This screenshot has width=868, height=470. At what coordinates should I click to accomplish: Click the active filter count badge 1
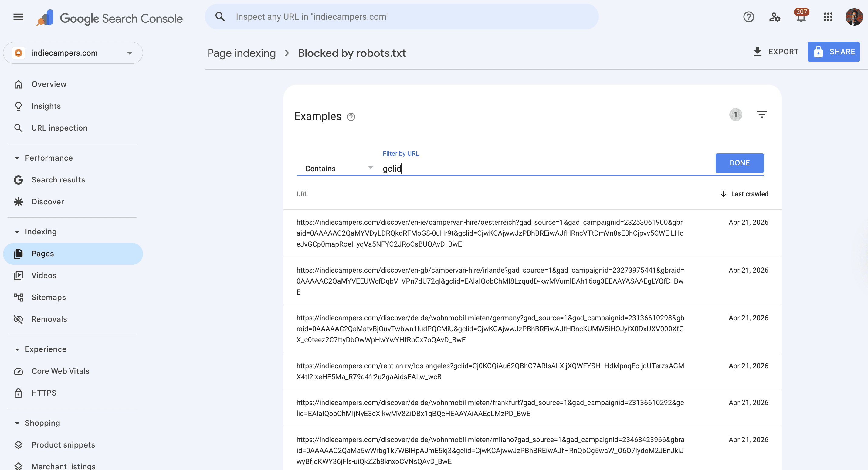pos(736,115)
